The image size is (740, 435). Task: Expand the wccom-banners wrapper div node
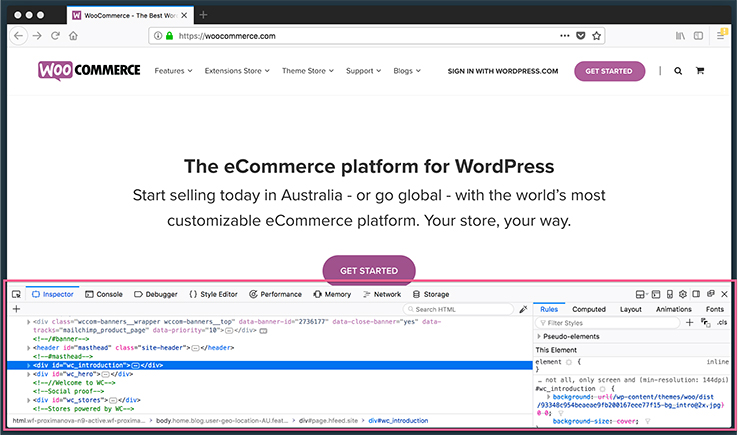tap(29, 322)
